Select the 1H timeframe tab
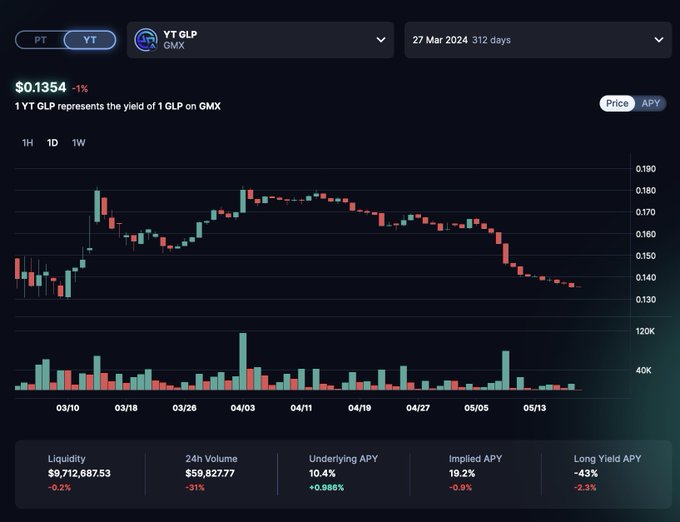 point(27,143)
